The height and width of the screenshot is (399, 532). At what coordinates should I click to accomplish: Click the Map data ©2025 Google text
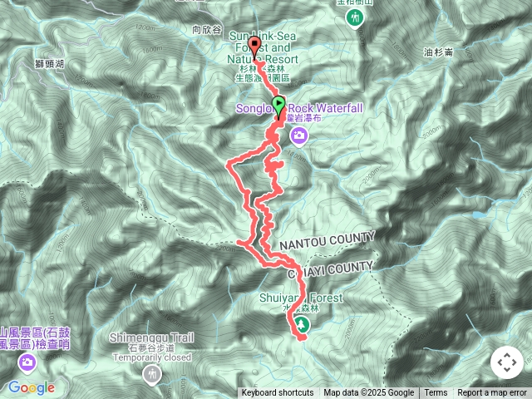[369, 393]
